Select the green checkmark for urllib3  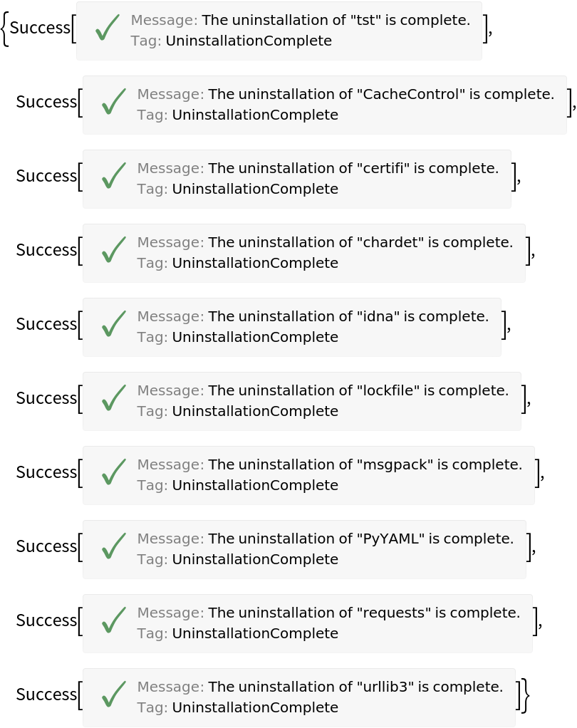coord(113,695)
